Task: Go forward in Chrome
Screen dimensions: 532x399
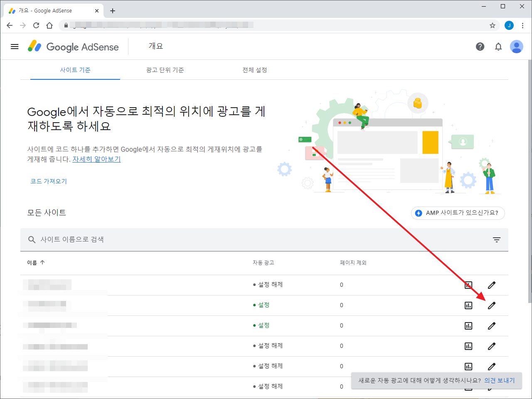Action: 23,25
